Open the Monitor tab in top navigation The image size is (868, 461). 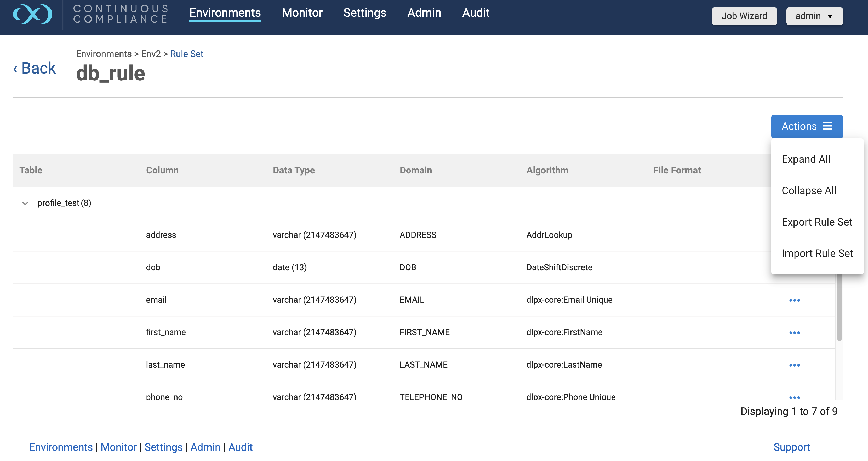pyautogui.click(x=302, y=13)
